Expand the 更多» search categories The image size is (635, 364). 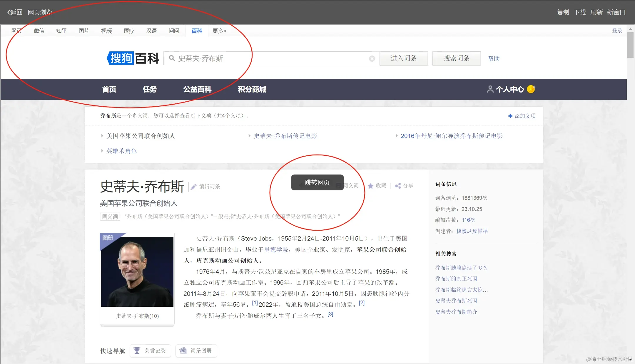219,31
